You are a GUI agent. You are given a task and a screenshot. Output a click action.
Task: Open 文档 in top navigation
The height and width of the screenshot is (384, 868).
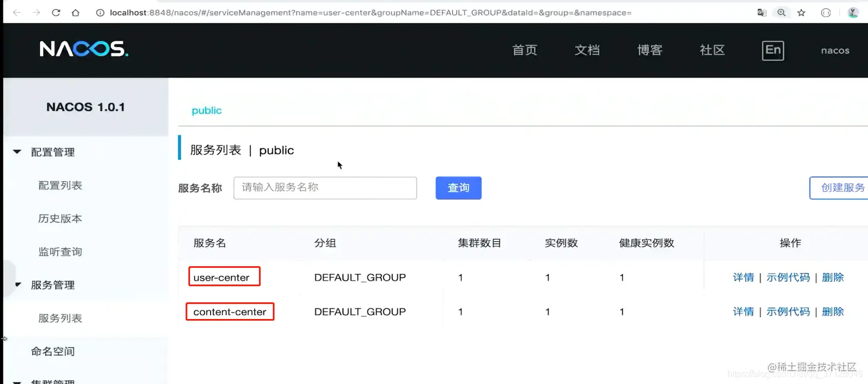pyautogui.click(x=587, y=50)
